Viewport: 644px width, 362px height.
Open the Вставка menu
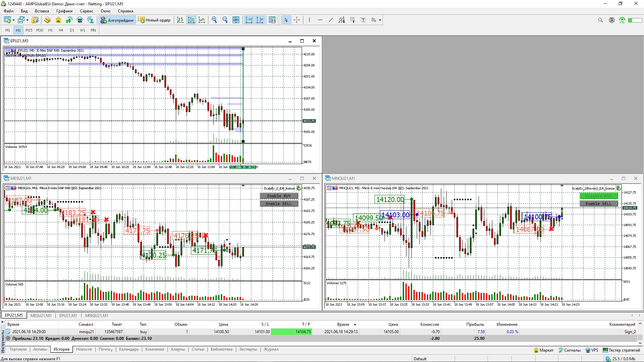coord(42,11)
